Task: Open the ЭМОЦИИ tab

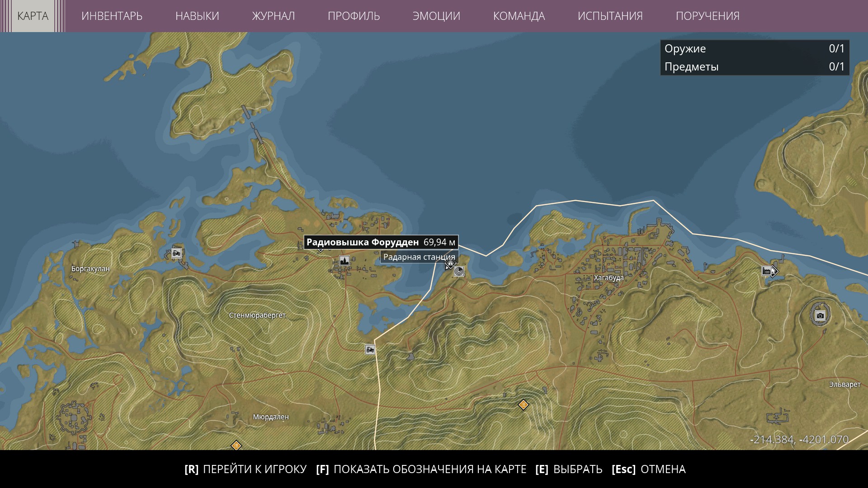Action: tap(436, 16)
